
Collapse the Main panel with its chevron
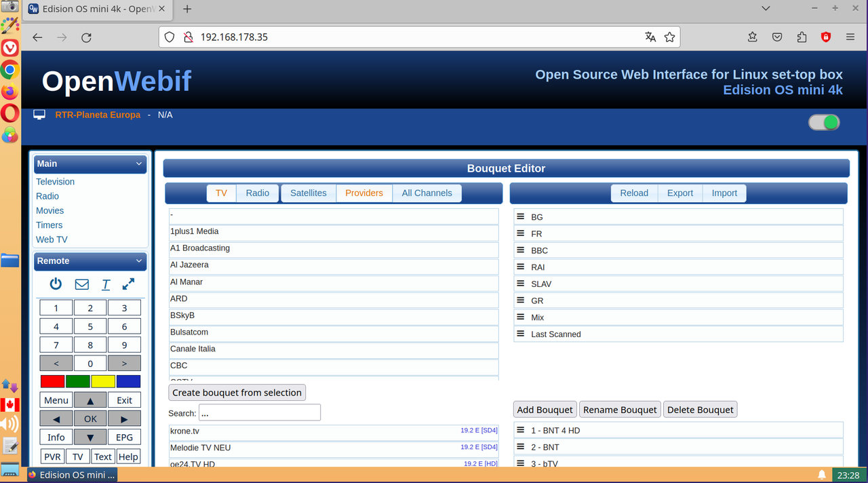coord(139,163)
